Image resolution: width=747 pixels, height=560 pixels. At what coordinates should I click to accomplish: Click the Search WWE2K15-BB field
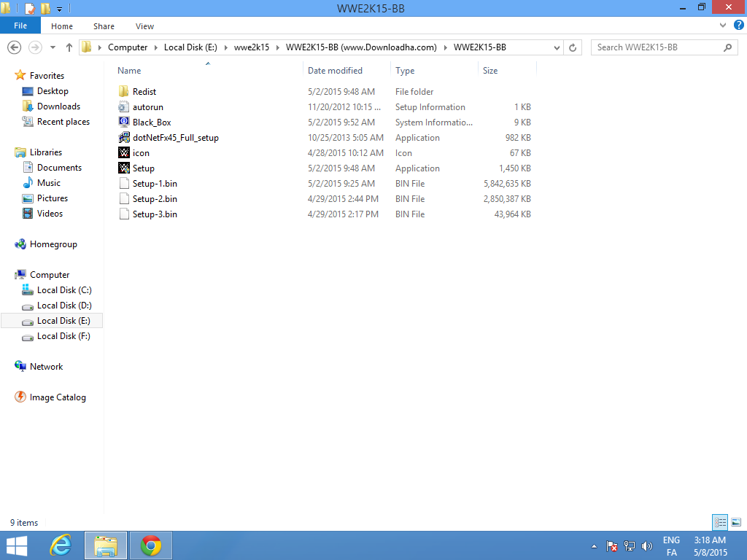(659, 47)
